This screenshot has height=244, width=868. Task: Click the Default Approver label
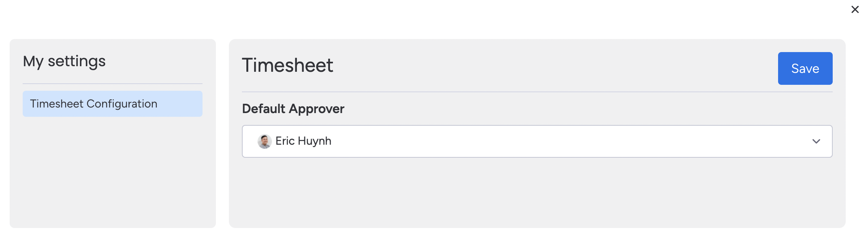click(x=293, y=109)
